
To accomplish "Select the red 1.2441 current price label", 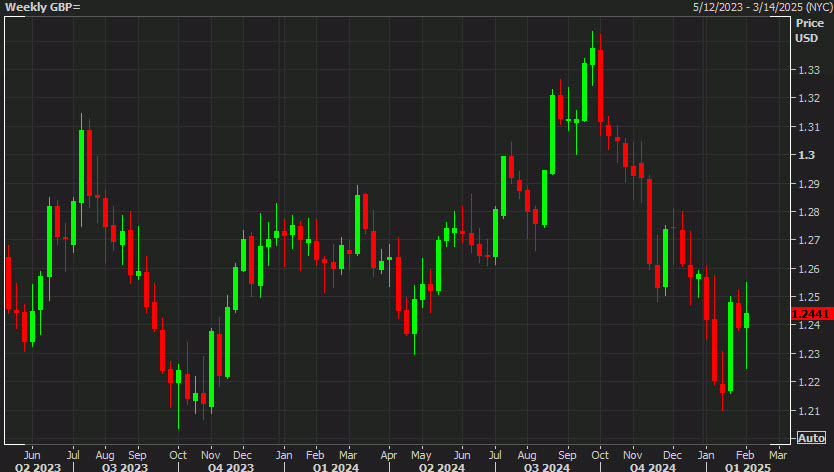I will coord(810,314).
